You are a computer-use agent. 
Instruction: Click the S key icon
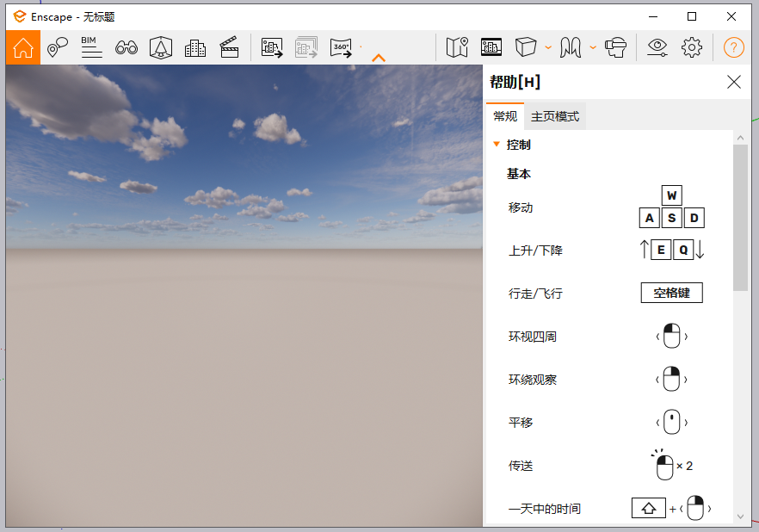[x=672, y=218]
